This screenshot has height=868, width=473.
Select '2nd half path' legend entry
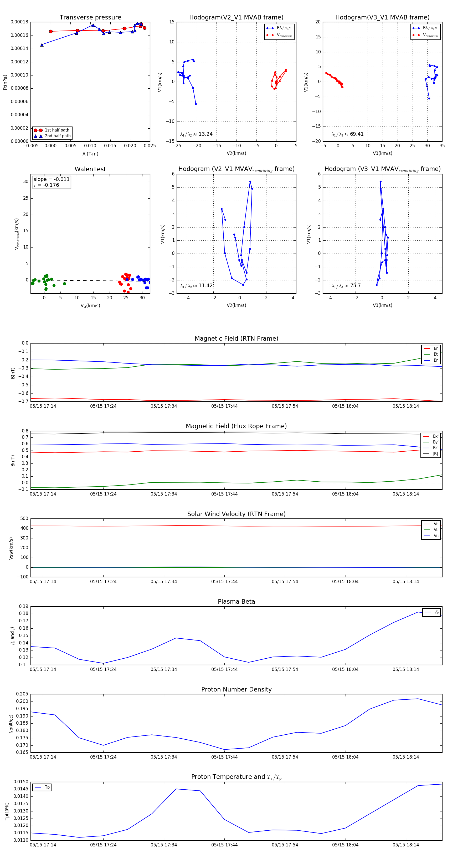pos(53,136)
